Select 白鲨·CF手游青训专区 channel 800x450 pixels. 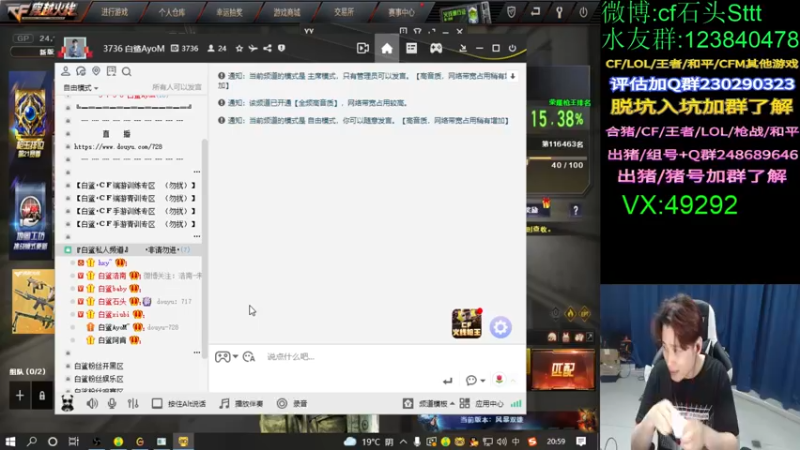(x=135, y=224)
